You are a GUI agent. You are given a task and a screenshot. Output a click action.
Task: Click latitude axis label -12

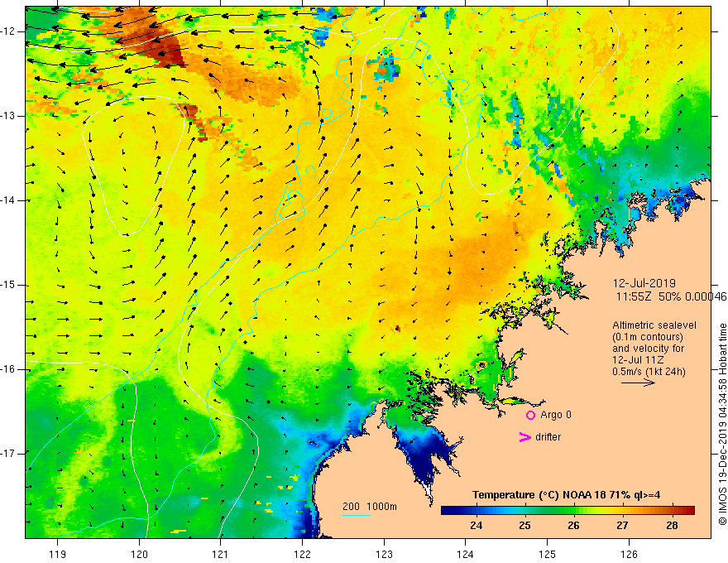click(9, 31)
